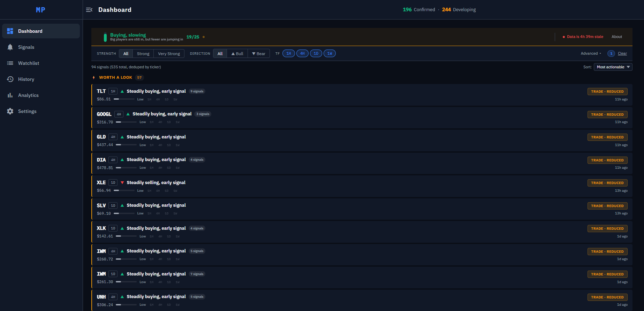Screen dimensions: 644x311
Task: Open Settings gear icon in sidebar
Action: (10, 111)
